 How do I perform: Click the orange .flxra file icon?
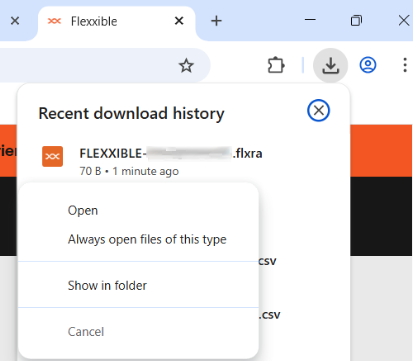click(52, 156)
